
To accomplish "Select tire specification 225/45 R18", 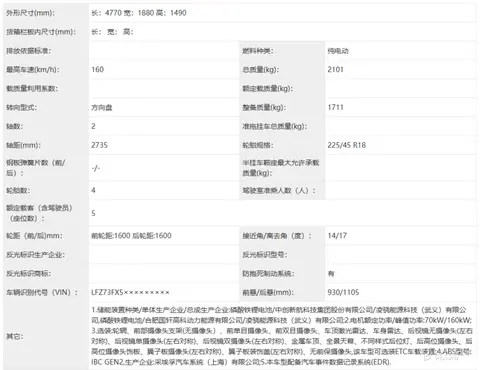I will coord(347,145).
